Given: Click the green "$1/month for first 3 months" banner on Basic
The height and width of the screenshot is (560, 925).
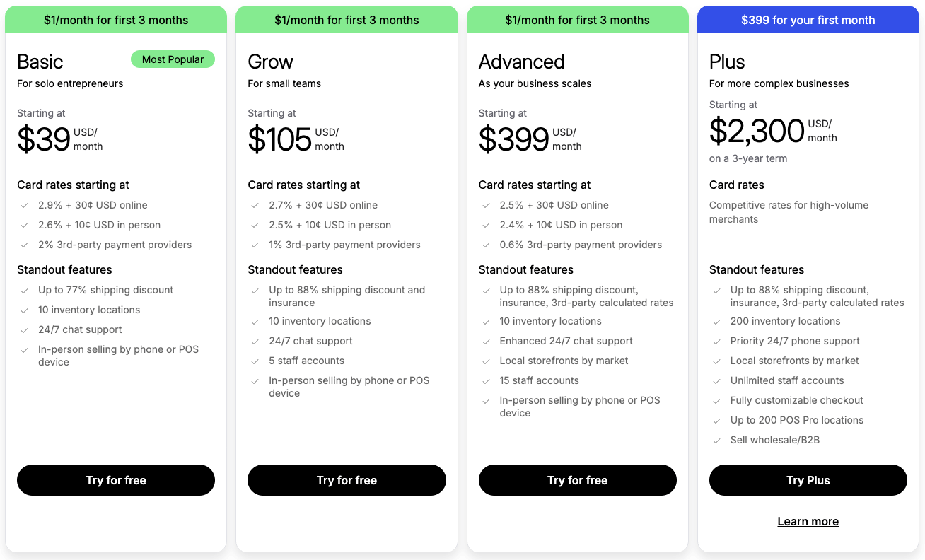Looking at the screenshot, I should pos(115,20).
